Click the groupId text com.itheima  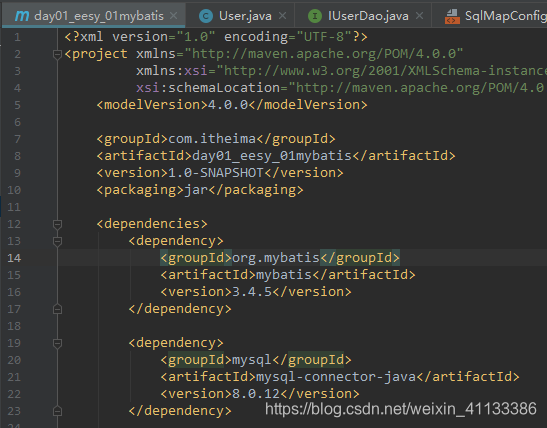point(212,139)
